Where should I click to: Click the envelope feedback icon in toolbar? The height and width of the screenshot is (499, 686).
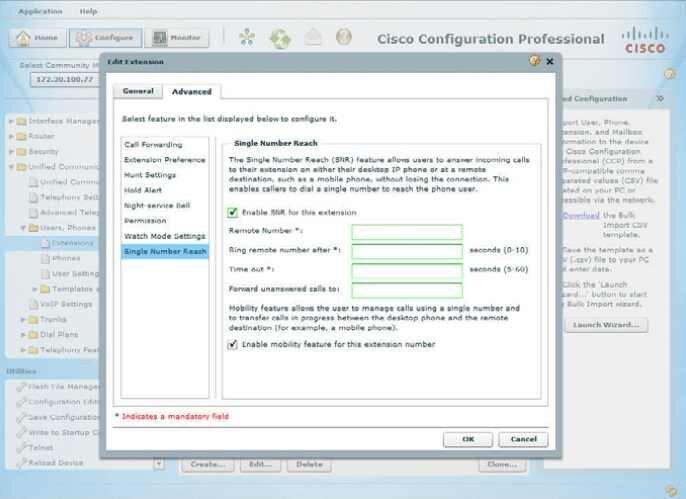point(313,37)
